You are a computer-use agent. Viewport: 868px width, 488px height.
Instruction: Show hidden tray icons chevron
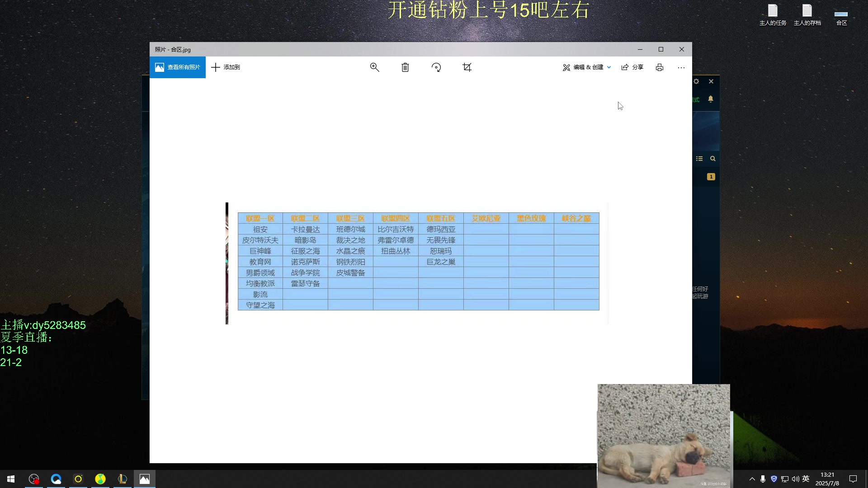click(x=752, y=479)
